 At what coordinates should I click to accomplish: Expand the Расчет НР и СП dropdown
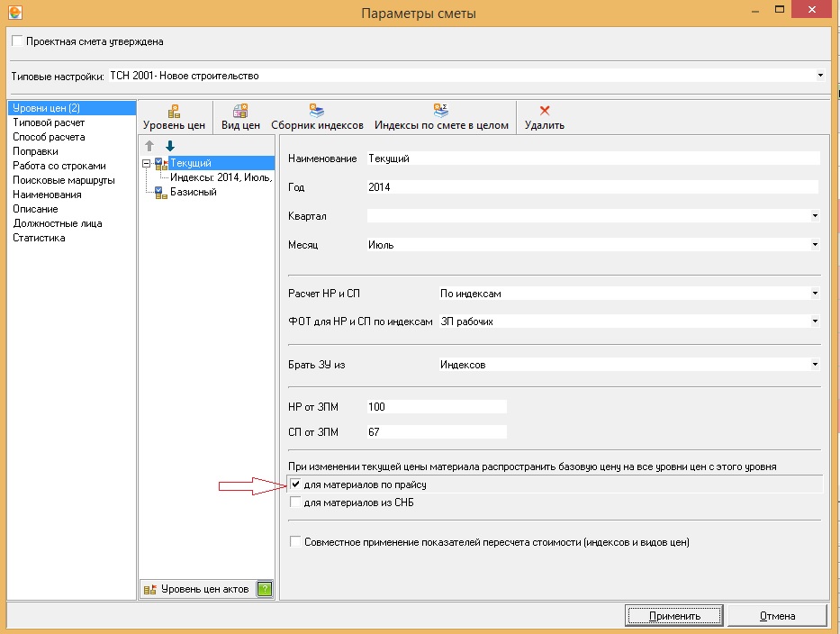814,294
